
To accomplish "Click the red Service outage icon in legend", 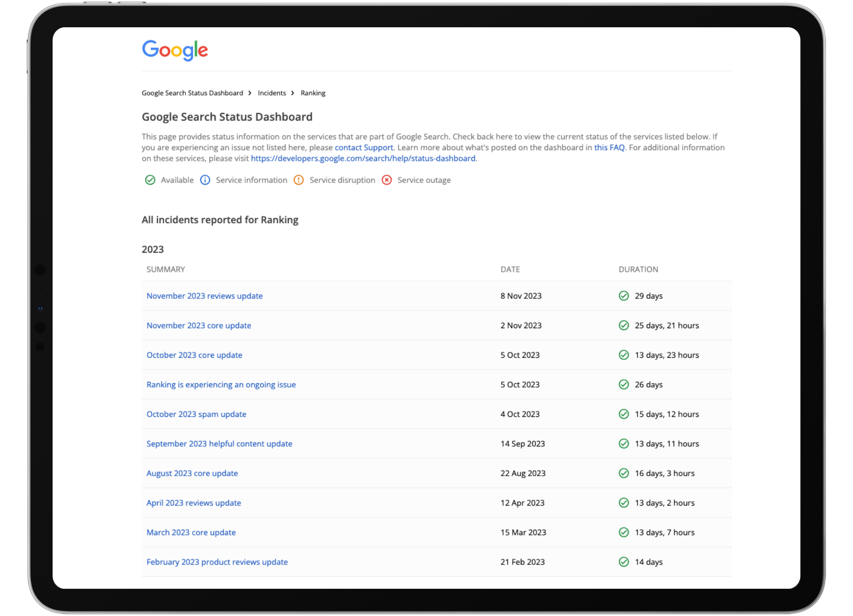I will pyautogui.click(x=387, y=180).
